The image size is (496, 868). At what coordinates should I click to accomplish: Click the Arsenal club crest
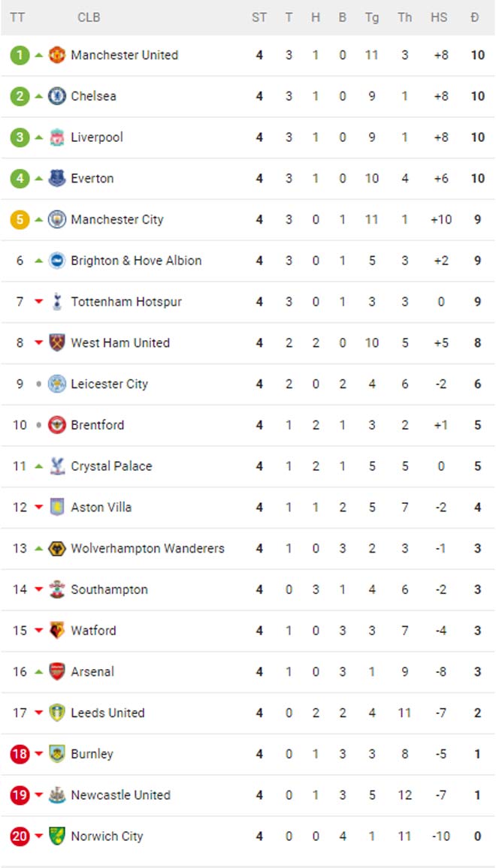coord(57,671)
